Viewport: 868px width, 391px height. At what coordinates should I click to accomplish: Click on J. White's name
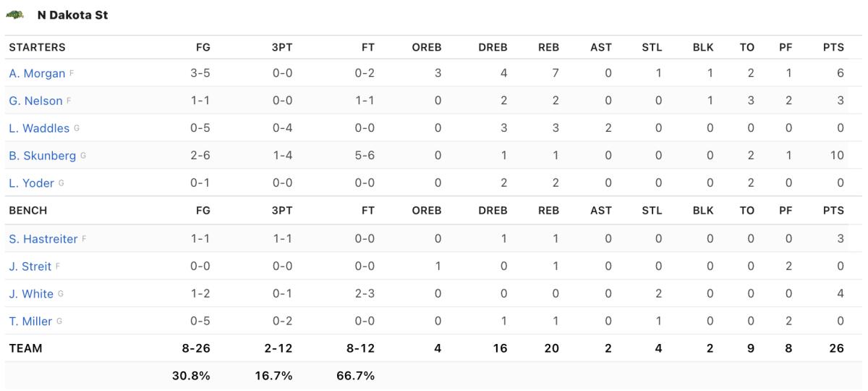31,294
